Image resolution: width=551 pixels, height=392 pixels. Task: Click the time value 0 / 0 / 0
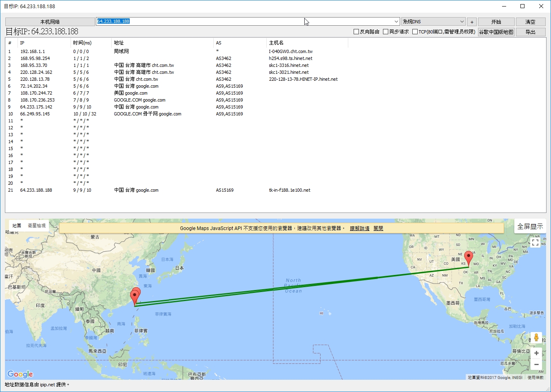click(x=81, y=51)
